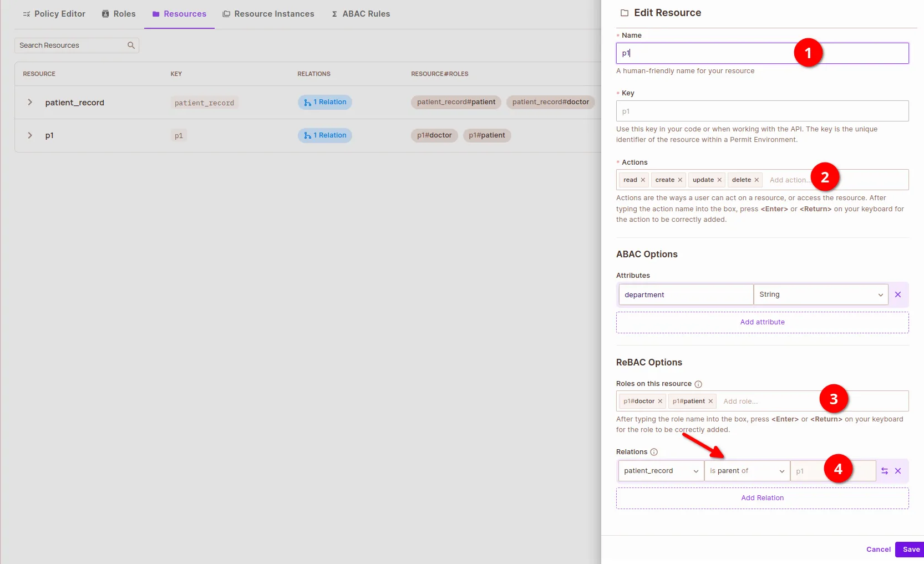
Task: Expand the patient_record resource row
Action: [30, 103]
